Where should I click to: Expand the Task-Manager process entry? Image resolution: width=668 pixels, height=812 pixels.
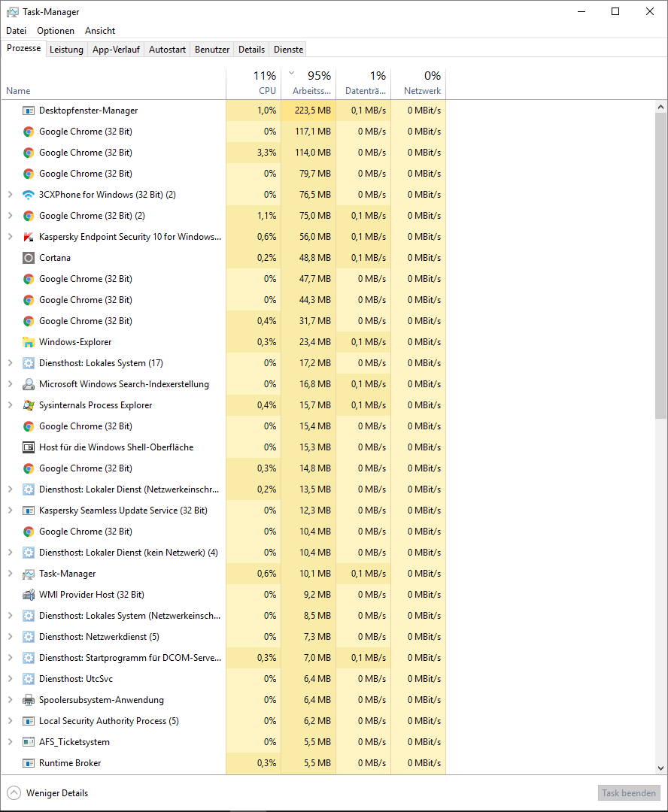10,574
